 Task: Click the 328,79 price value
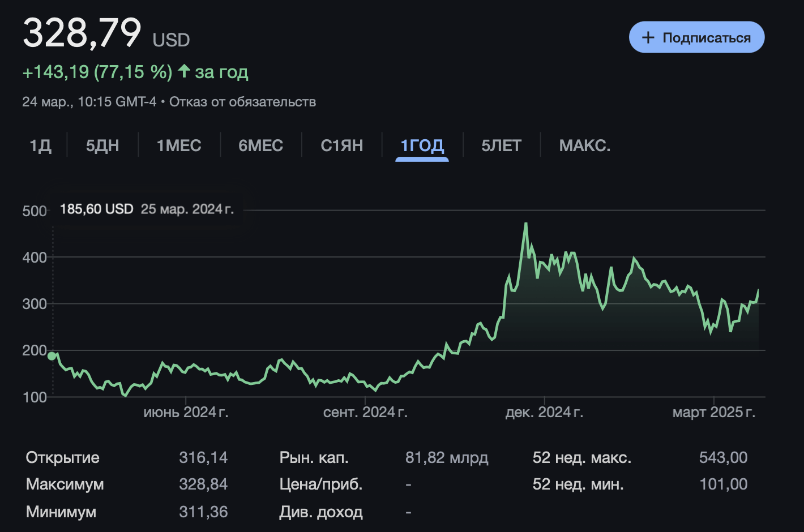point(82,32)
